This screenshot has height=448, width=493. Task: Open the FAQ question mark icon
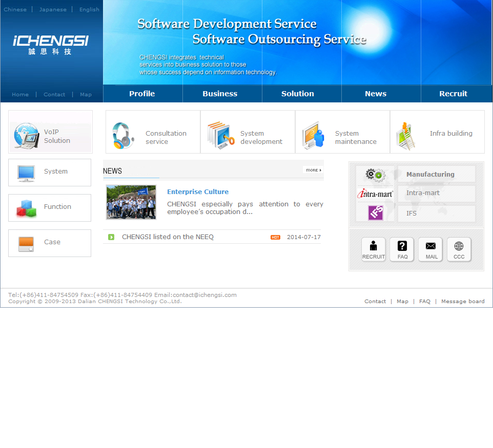coord(402,250)
